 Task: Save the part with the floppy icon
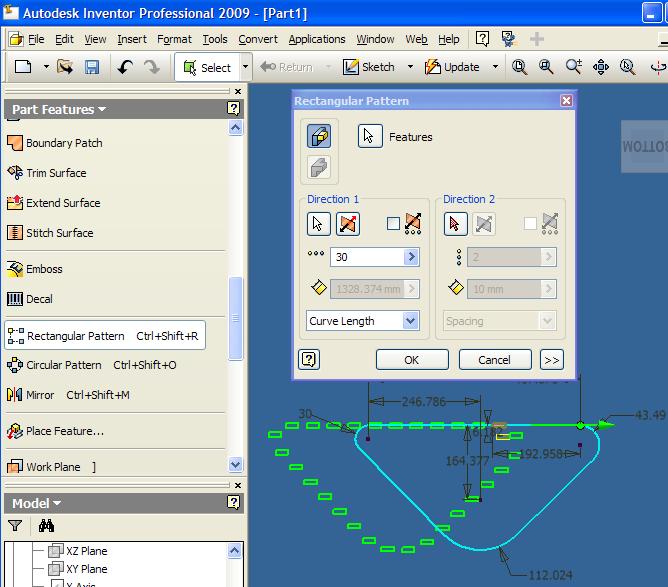[92, 67]
